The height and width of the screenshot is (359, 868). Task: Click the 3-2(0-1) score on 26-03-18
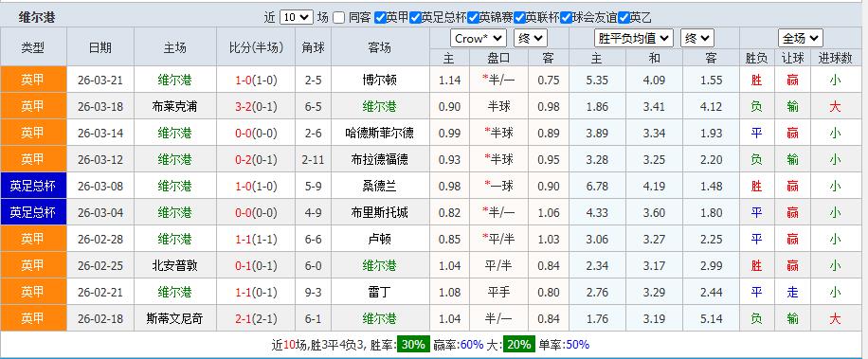[256, 107]
